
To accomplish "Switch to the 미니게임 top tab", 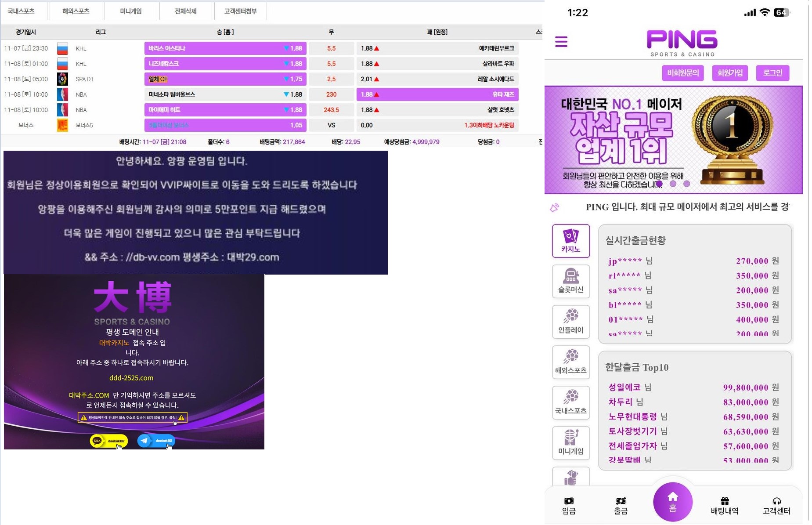I will (131, 11).
